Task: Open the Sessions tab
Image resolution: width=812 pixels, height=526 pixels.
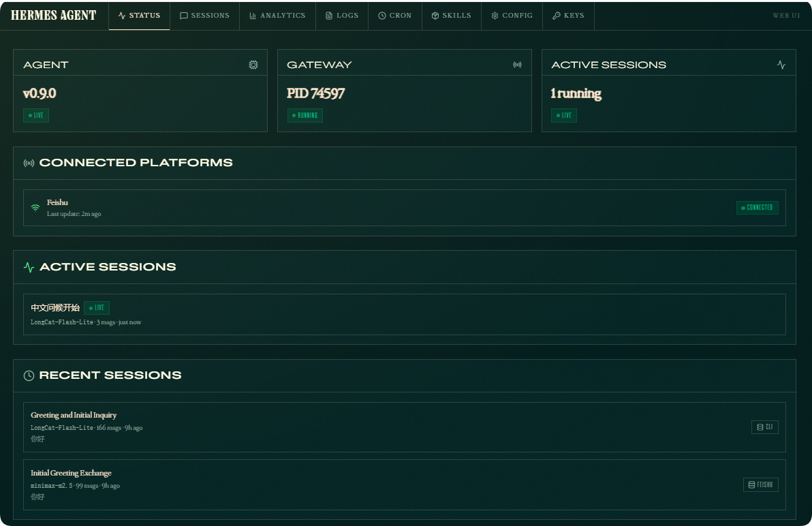Action: pos(204,16)
